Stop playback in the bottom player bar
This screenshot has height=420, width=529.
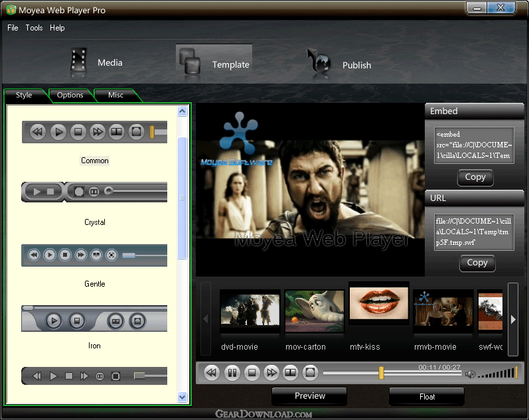pos(252,373)
